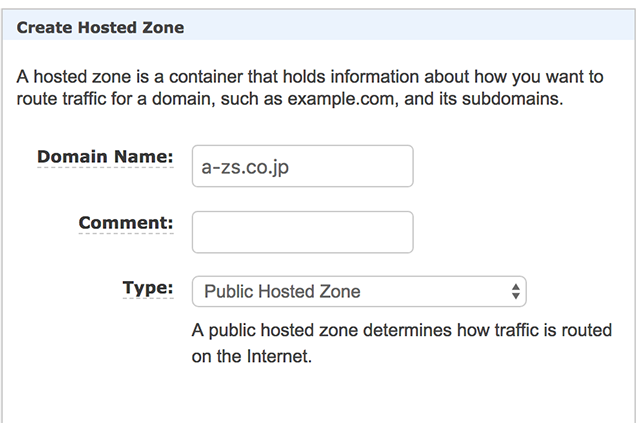Select the Public Hosted Zone option text

(x=282, y=292)
